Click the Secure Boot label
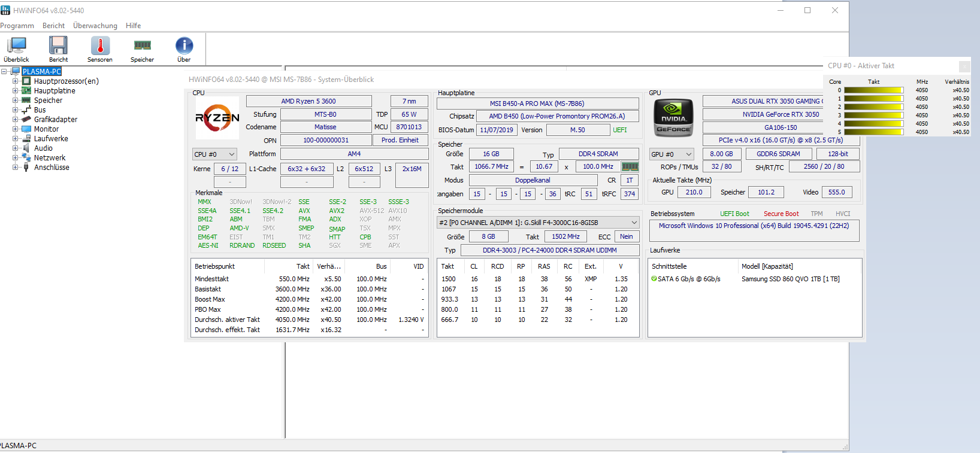Viewport: 980px width, 453px height. point(781,214)
